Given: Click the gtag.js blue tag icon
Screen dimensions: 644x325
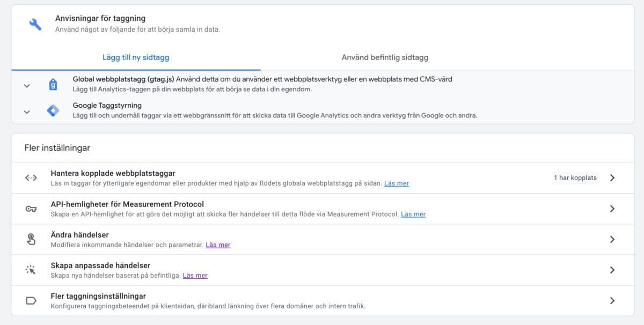Looking at the screenshot, I should (53, 85).
